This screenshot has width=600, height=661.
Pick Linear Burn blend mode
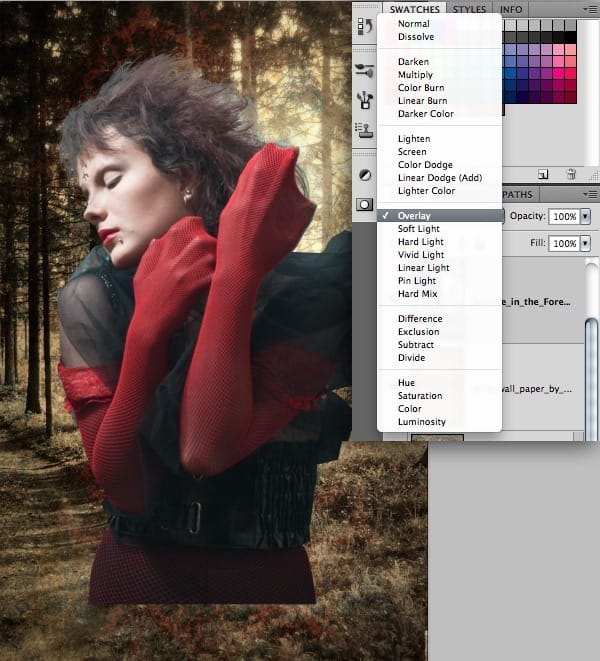[439, 101]
